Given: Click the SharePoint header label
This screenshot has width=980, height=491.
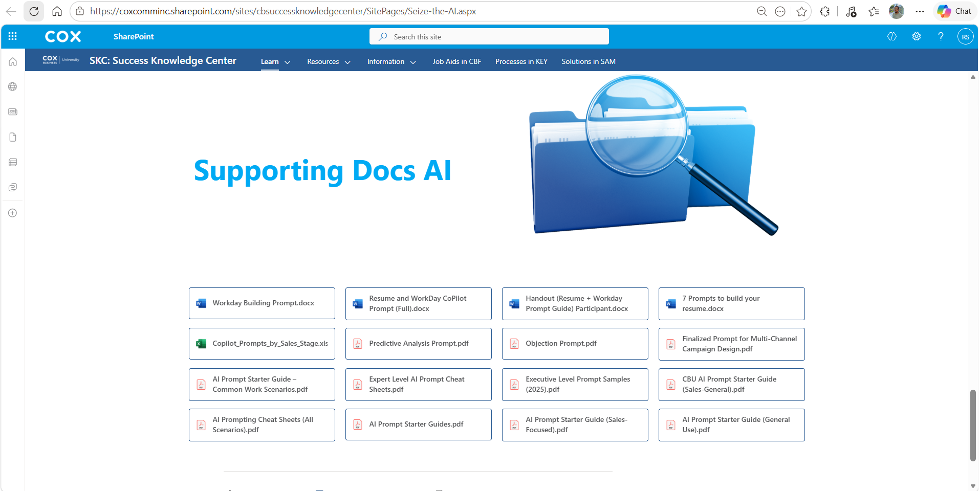Looking at the screenshot, I should click(134, 36).
